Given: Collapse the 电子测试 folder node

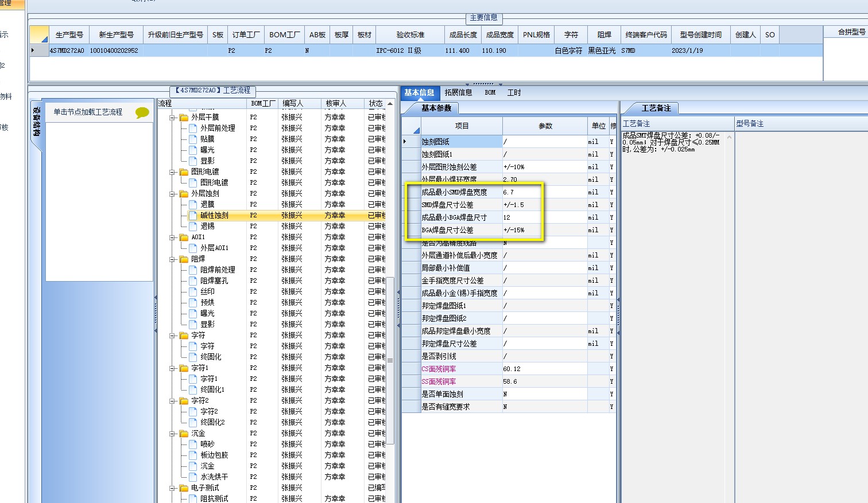Looking at the screenshot, I should [x=172, y=488].
